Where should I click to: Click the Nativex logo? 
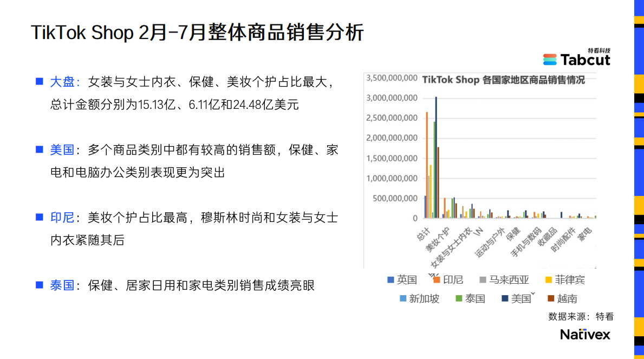[x=586, y=334]
